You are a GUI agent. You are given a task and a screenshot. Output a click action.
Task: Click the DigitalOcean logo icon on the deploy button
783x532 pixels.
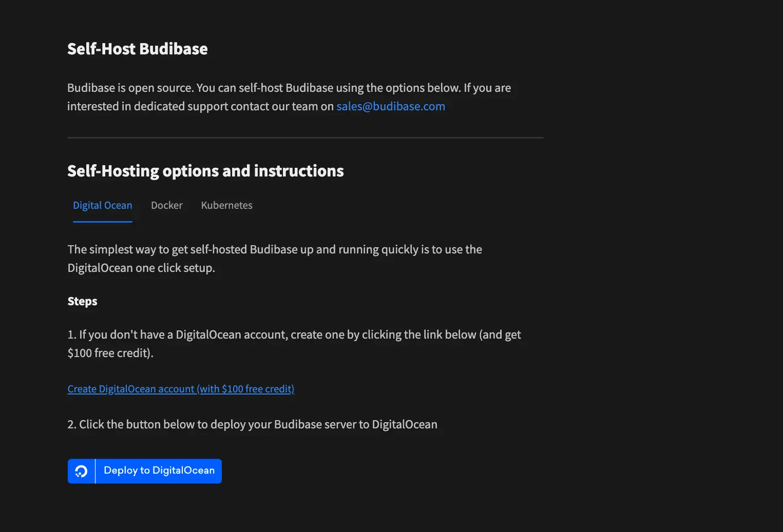point(81,471)
